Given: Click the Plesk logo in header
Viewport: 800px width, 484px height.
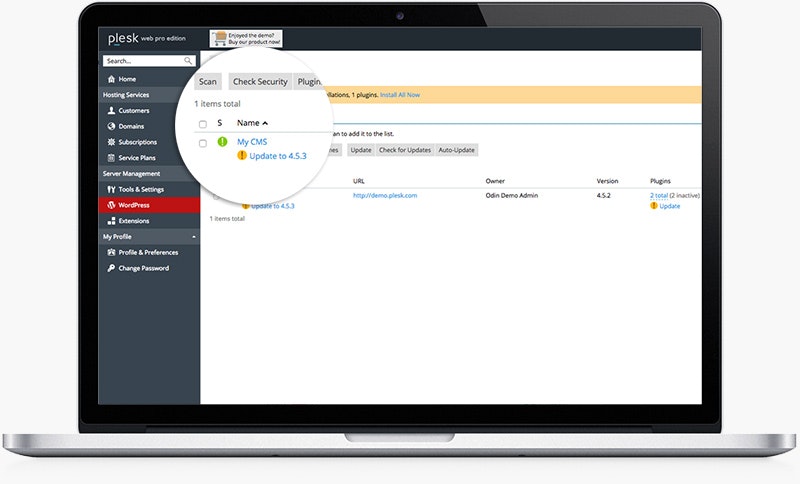Looking at the screenshot, I should (x=123, y=39).
